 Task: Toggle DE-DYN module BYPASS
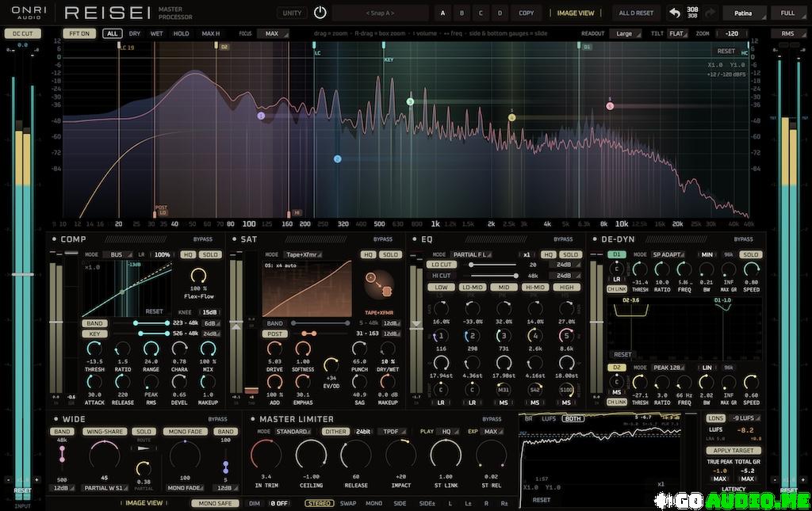point(743,239)
